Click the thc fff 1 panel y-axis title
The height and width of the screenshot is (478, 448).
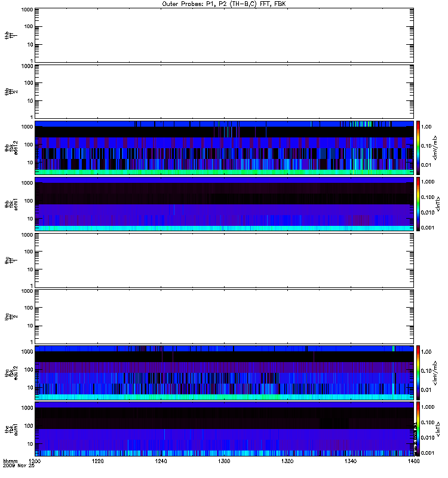pyautogui.click(x=11, y=261)
